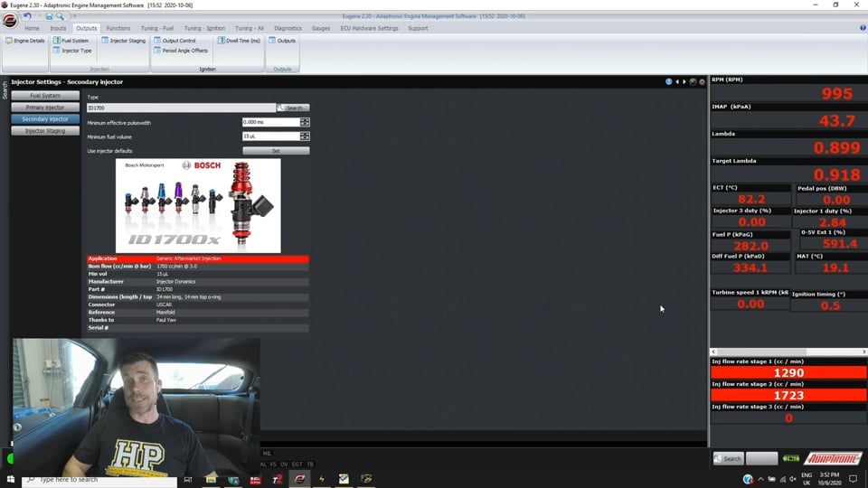Click the Search tab on left edge
Image resolution: width=868 pixels, height=488 pixels.
point(5,90)
